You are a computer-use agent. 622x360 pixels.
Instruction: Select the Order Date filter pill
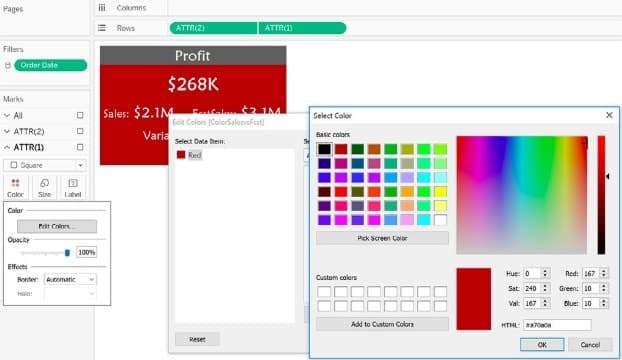(x=51, y=65)
